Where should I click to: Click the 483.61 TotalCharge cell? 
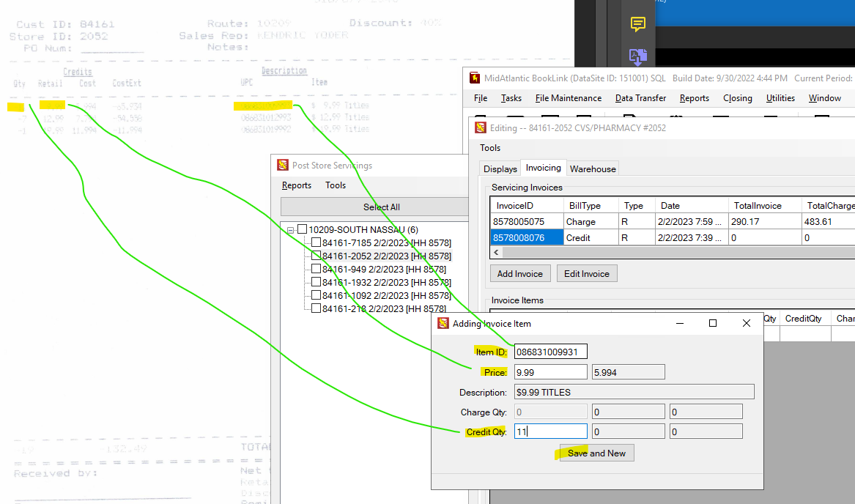[x=829, y=221]
